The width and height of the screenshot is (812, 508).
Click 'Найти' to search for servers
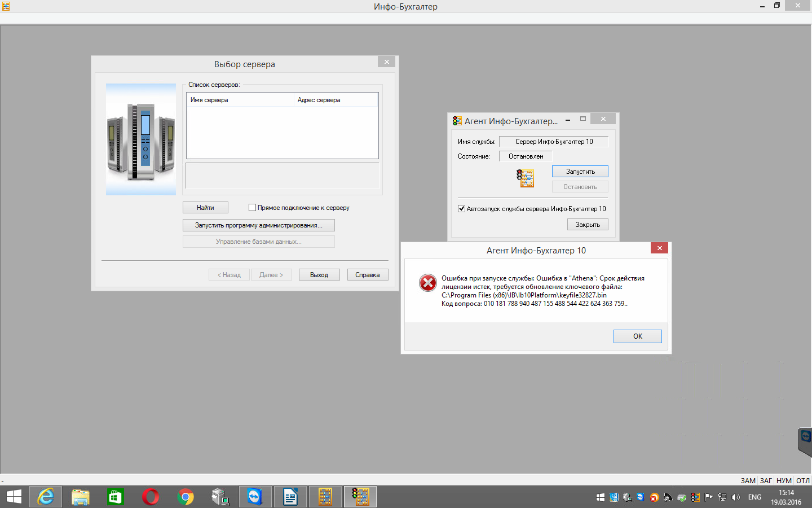point(205,208)
